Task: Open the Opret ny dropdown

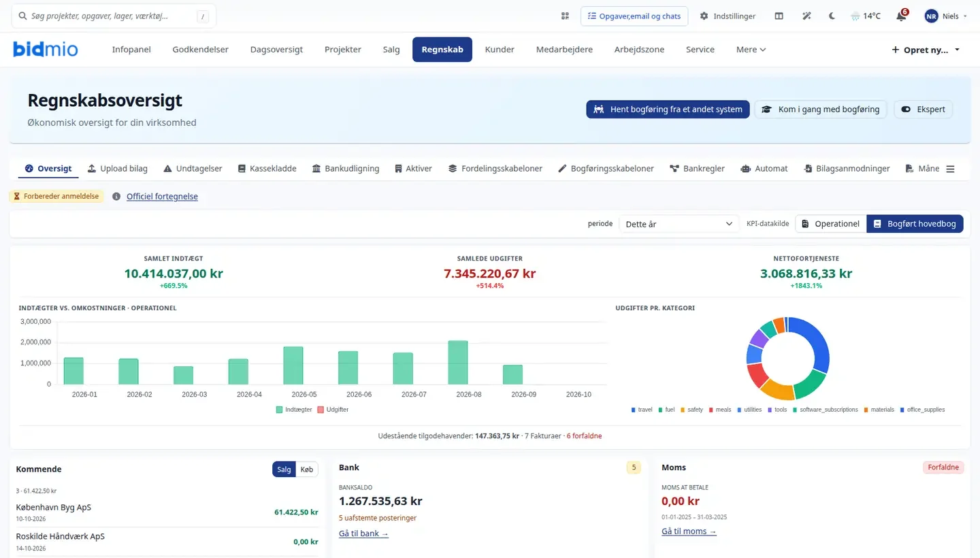Action: [x=926, y=50]
